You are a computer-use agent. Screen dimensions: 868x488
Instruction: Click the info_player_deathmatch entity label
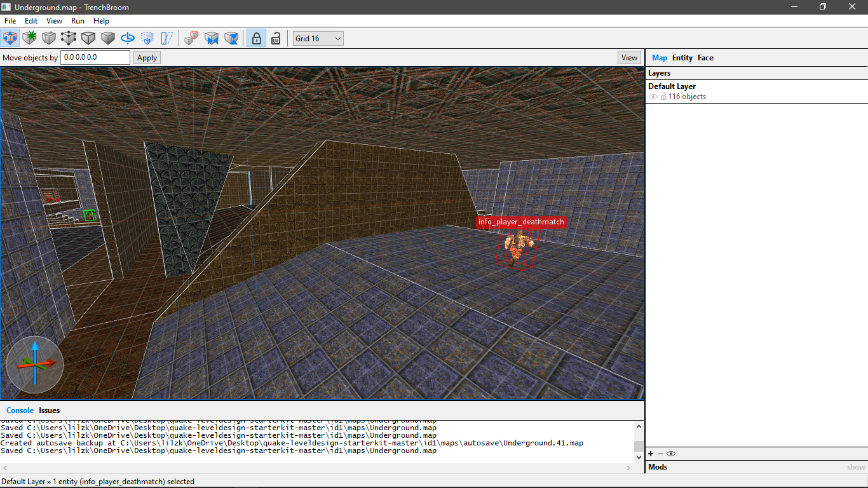coord(521,222)
